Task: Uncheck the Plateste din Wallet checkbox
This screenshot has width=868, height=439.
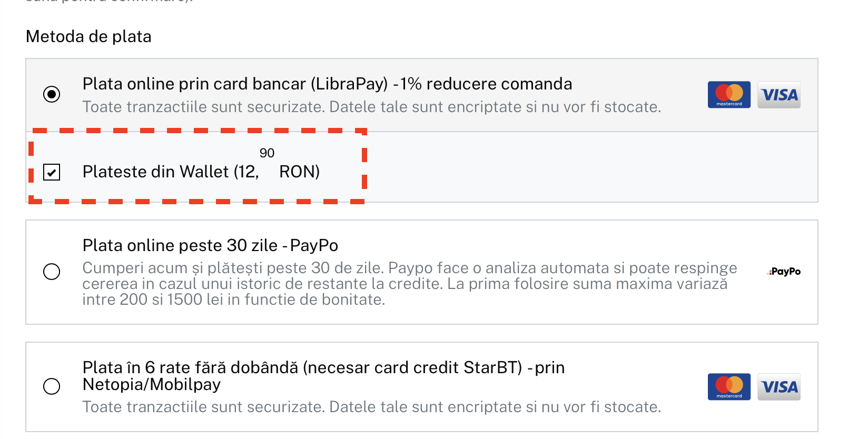Action: [52, 172]
